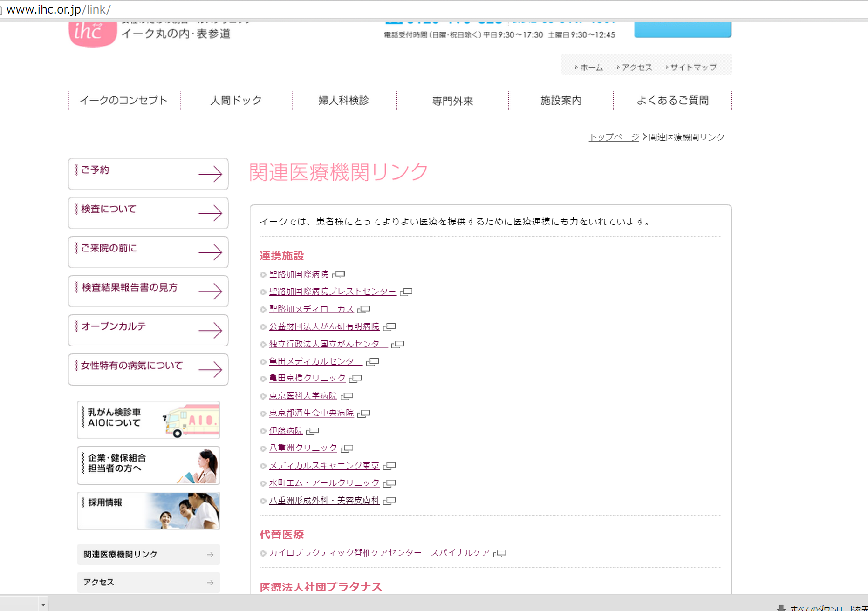
Task: Click 企業・健保組合担当者の方へ banner
Action: coord(149,466)
